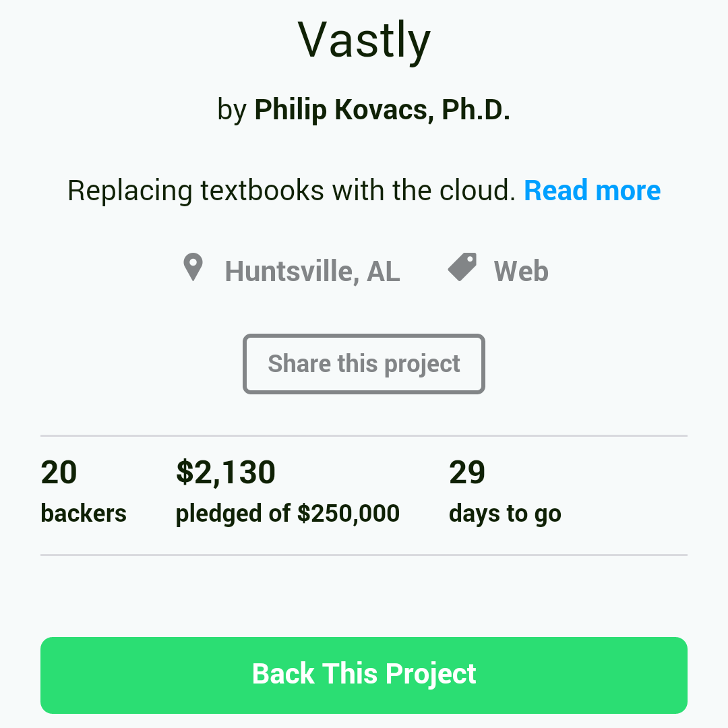Click the category tag icon
Viewport: 728px width, 728px height.
pyautogui.click(x=462, y=268)
